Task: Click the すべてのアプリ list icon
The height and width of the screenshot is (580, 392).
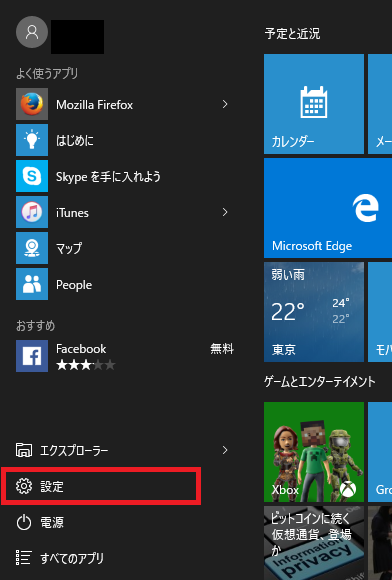Action: pyautogui.click(x=23, y=557)
